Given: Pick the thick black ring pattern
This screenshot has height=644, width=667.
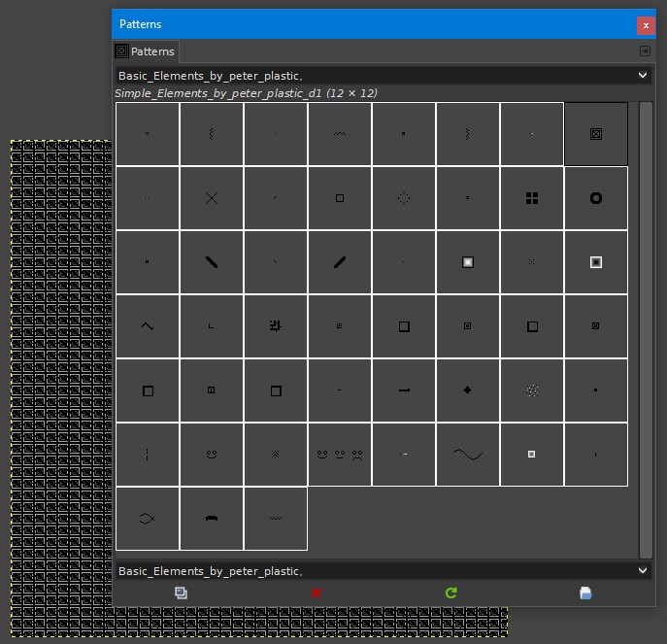Looking at the screenshot, I should click(596, 198).
